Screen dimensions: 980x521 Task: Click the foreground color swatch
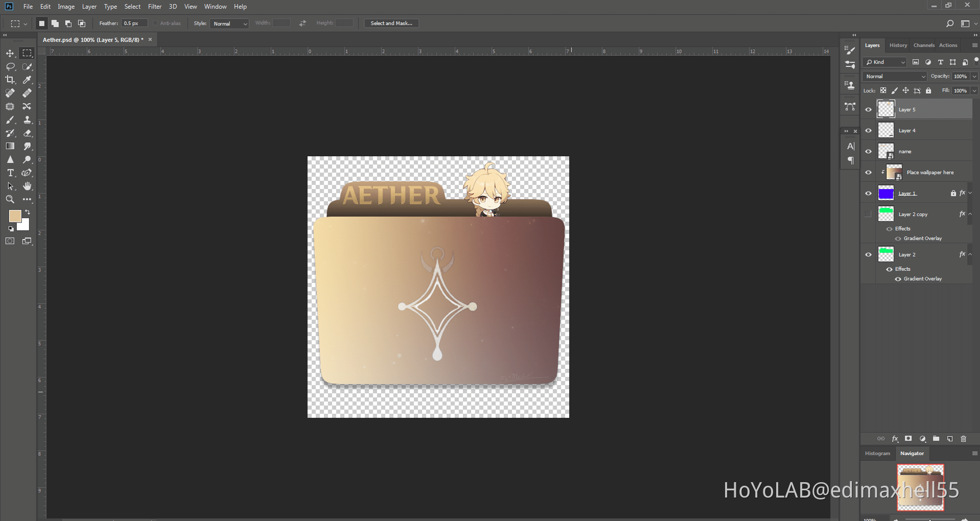15,216
